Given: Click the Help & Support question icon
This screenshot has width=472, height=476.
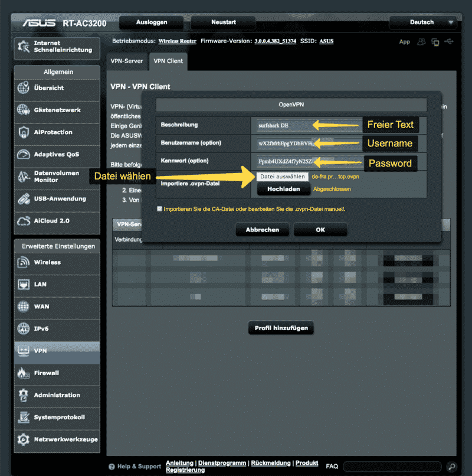Looking at the screenshot, I should point(112,467).
